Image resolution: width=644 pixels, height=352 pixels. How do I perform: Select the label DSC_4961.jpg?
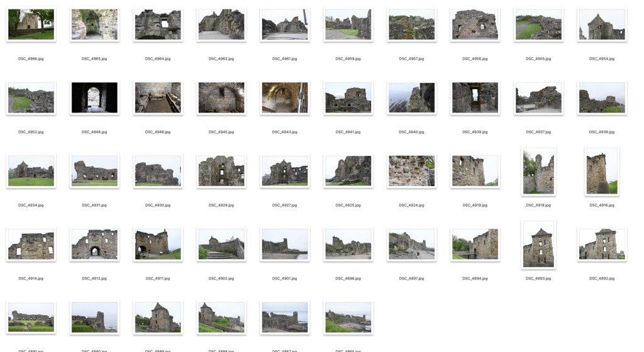point(285,59)
